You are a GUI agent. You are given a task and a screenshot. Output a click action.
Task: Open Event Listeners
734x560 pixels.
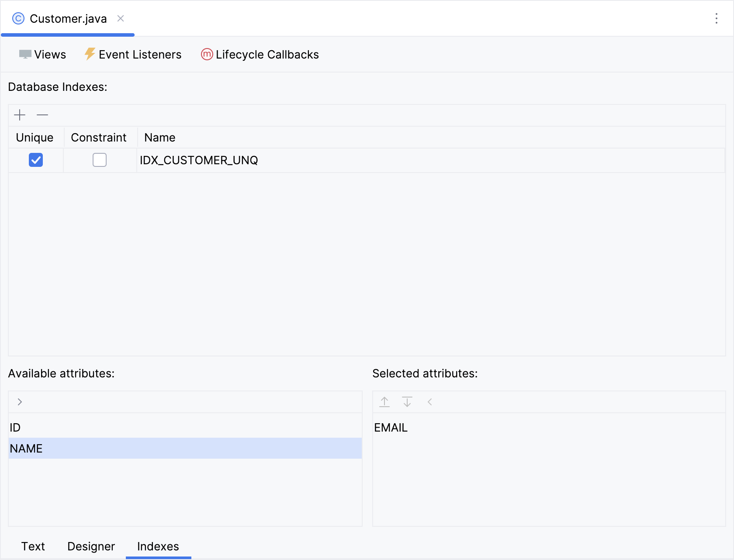pos(133,55)
